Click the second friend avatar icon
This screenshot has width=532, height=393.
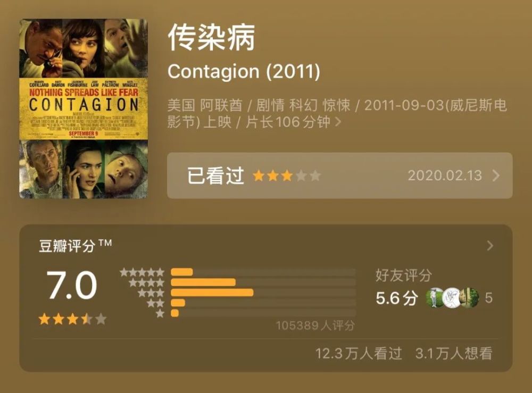[x=452, y=298]
